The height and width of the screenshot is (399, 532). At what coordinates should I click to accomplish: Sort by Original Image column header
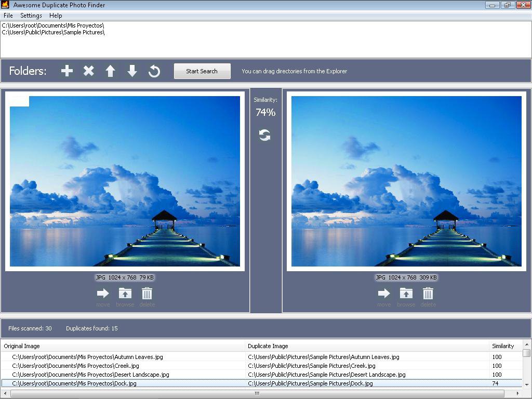pyautogui.click(x=123, y=346)
